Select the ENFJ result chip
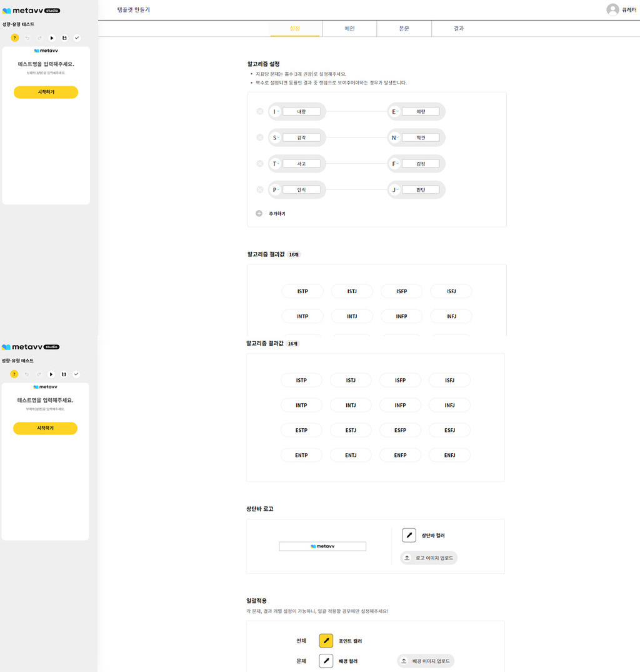The height and width of the screenshot is (672, 640). (450, 455)
